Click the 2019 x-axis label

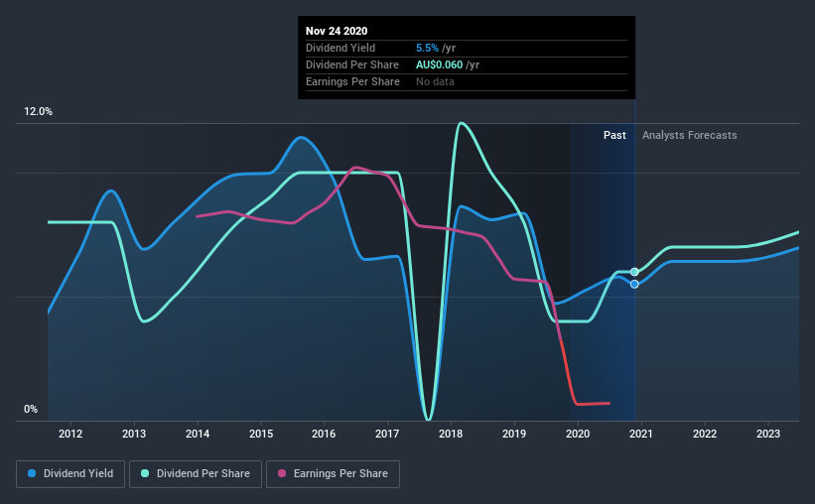coord(514,434)
